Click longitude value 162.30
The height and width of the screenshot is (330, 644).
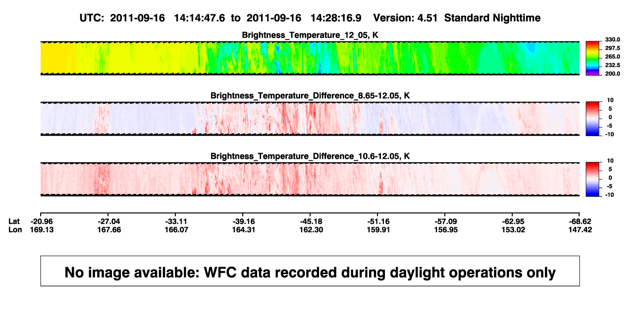[x=311, y=230]
